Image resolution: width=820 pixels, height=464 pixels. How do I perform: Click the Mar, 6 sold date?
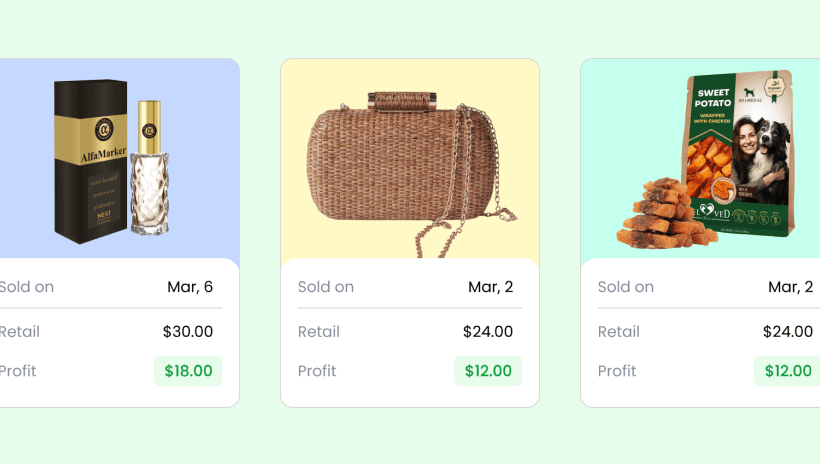point(190,287)
